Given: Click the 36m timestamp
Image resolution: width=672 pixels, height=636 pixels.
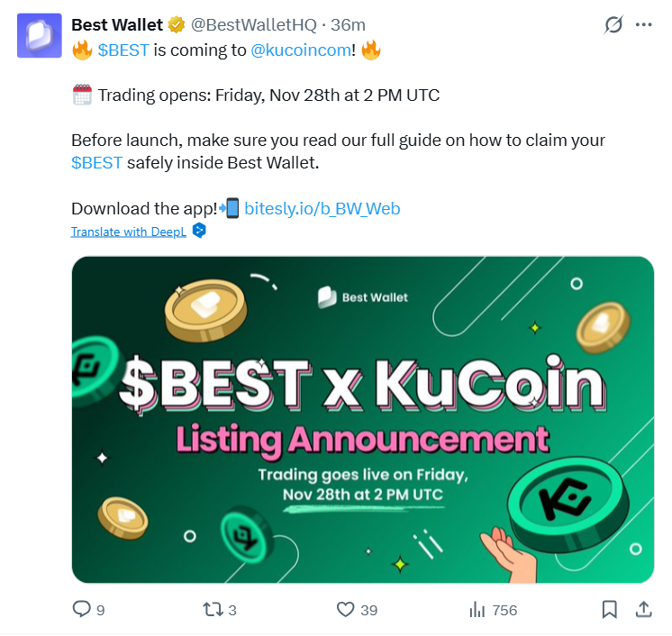Looking at the screenshot, I should point(348,25).
